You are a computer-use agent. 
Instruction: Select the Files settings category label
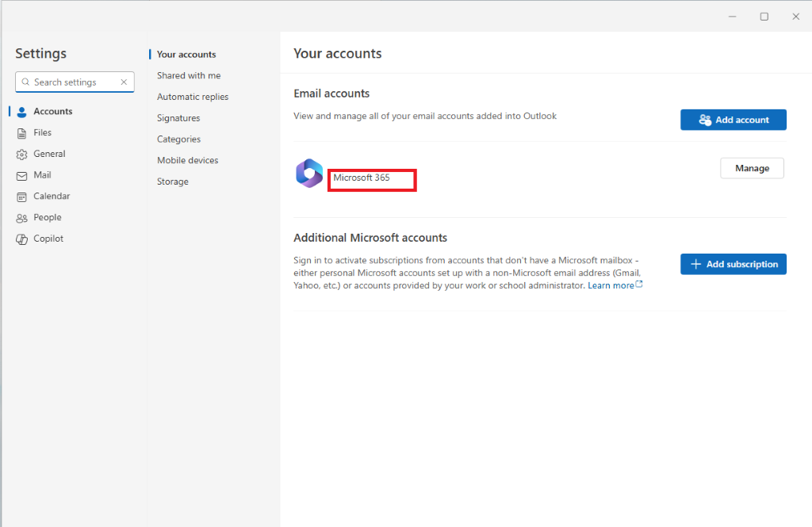(43, 132)
